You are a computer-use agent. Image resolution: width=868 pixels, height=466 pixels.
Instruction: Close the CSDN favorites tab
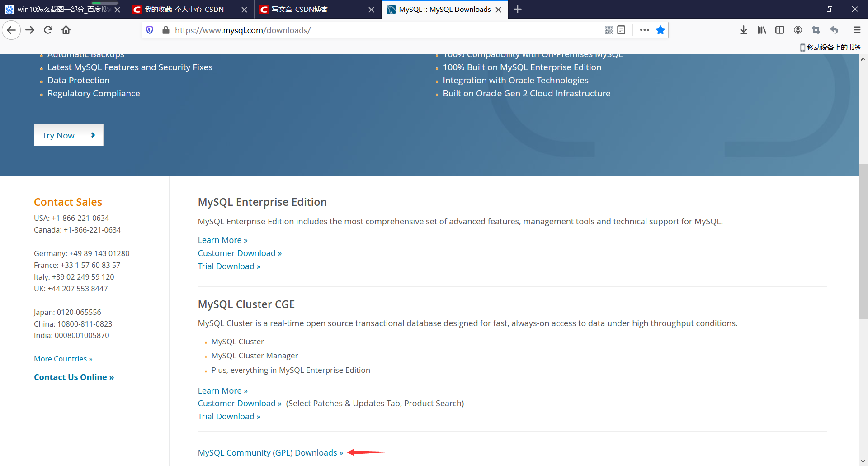pos(244,10)
